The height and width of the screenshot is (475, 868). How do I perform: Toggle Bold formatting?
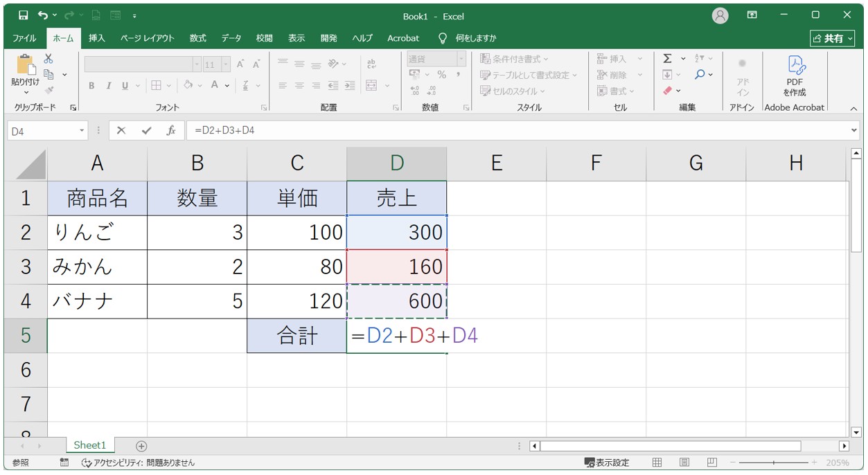click(91, 86)
